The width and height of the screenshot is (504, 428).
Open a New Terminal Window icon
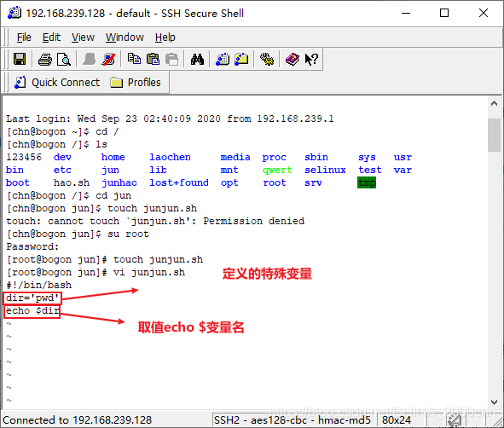[223, 60]
